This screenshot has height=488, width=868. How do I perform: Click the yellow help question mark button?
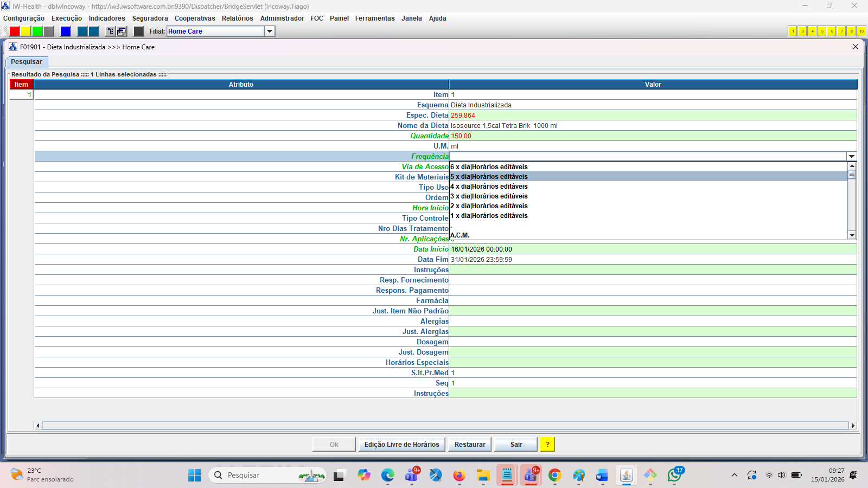[547, 445]
